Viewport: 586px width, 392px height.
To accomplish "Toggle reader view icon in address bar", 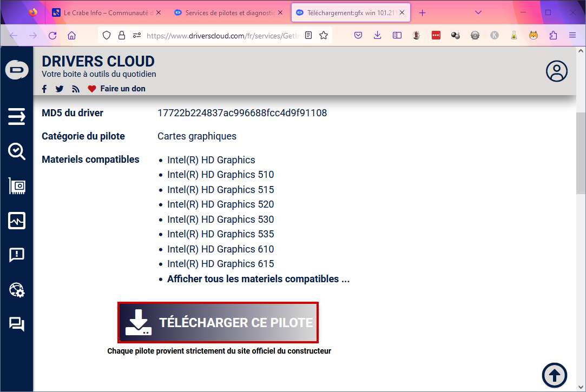I will click(x=308, y=36).
